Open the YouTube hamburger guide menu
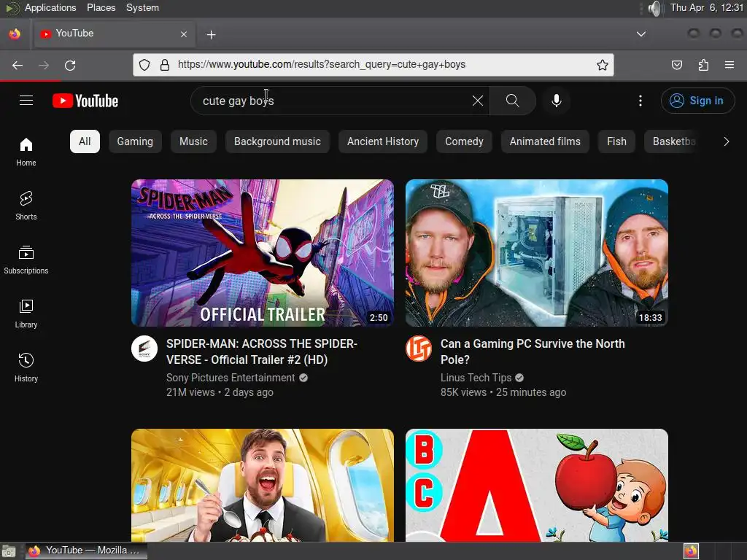This screenshot has height=560, width=747. click(26, 101)
